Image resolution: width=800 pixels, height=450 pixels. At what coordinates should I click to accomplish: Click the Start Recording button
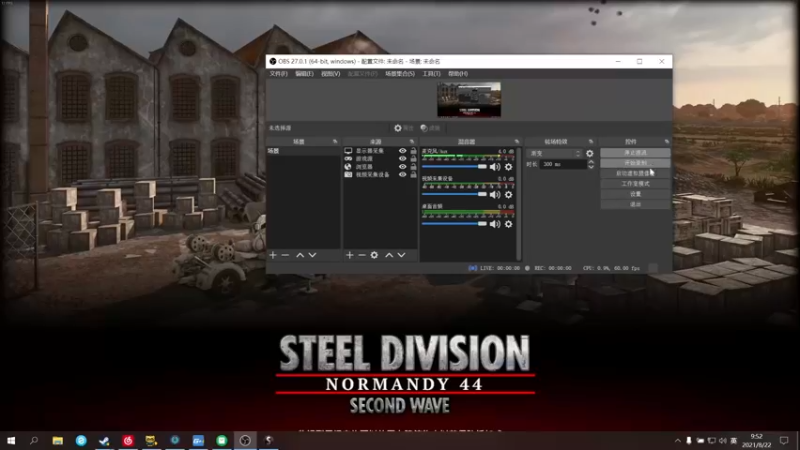635,163
